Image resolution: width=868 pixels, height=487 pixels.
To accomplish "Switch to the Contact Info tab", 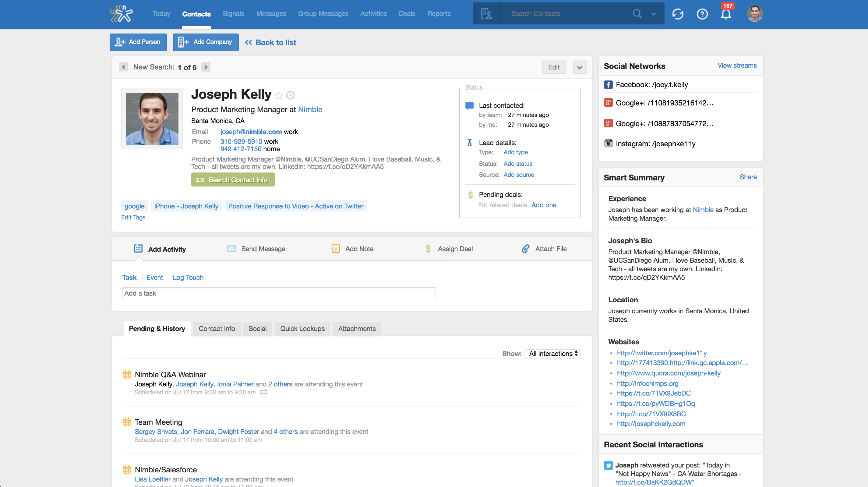I will (x=217, y=329).
